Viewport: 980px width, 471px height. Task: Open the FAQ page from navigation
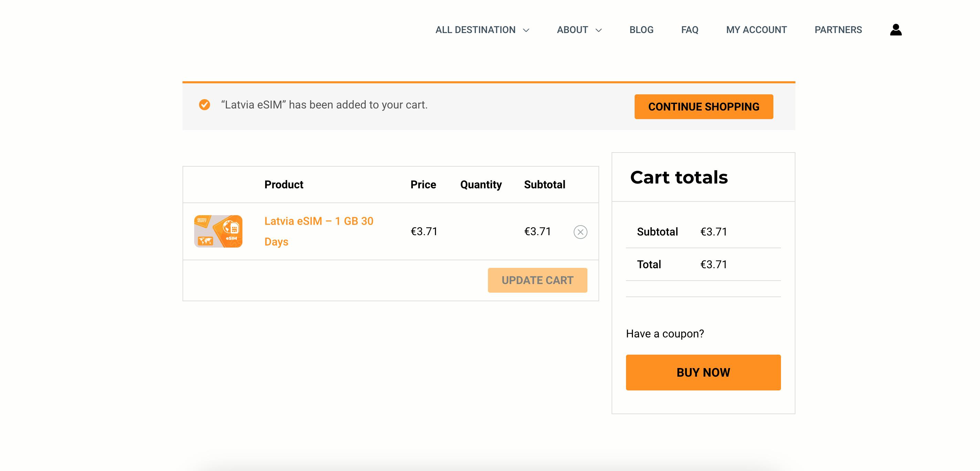pyautogui.click(x=690, y=30)
